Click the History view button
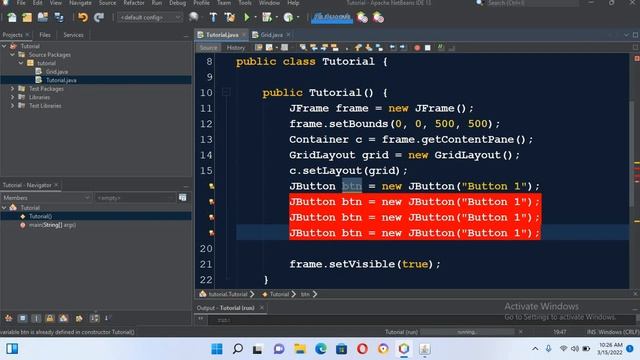 (236, 48)
